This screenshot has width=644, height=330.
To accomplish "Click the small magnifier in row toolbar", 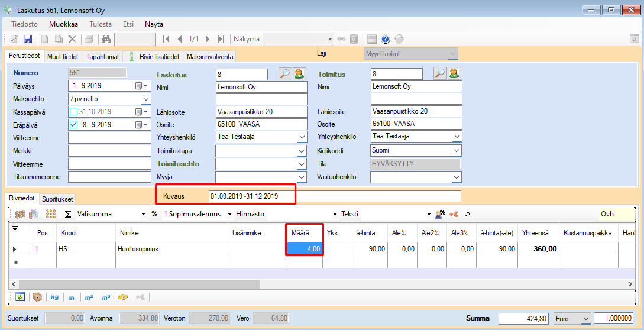I will [x=467, y=214].
